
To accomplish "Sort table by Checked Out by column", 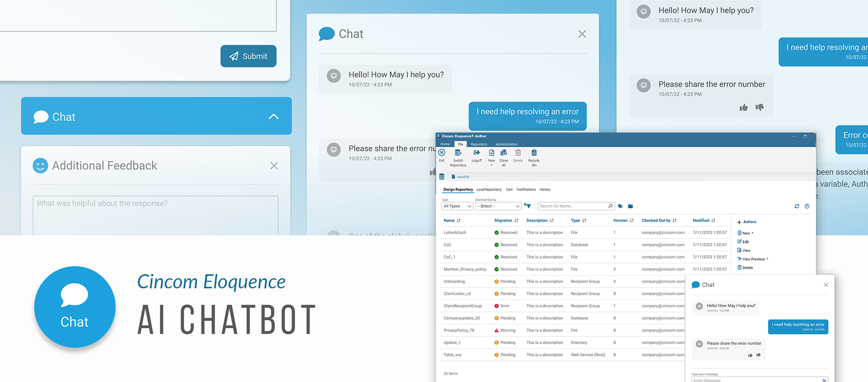I will pos(659,220).
